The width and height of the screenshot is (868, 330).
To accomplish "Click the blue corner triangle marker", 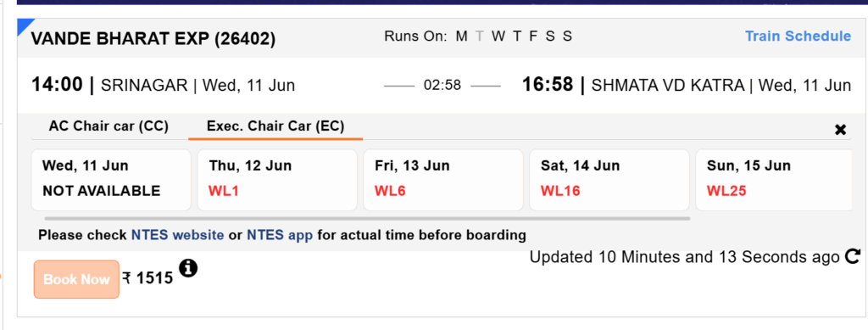I will 25,26.
